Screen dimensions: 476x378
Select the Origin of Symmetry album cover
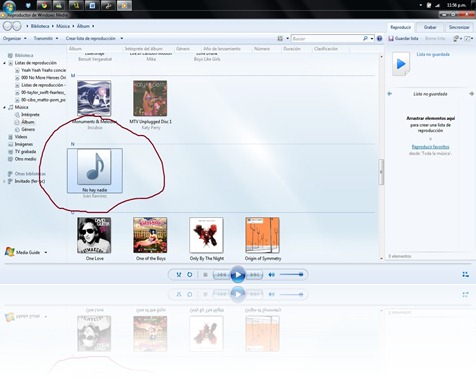pos(262,235)
